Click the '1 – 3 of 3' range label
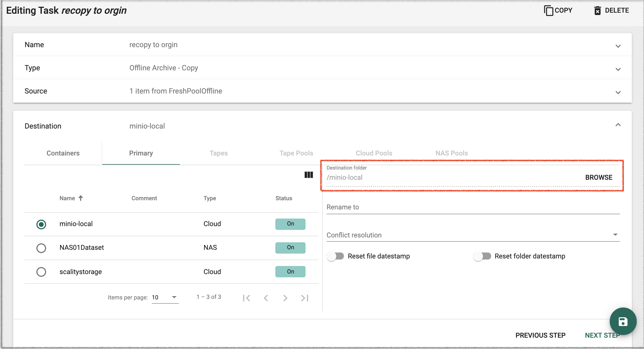 point(209,297)
